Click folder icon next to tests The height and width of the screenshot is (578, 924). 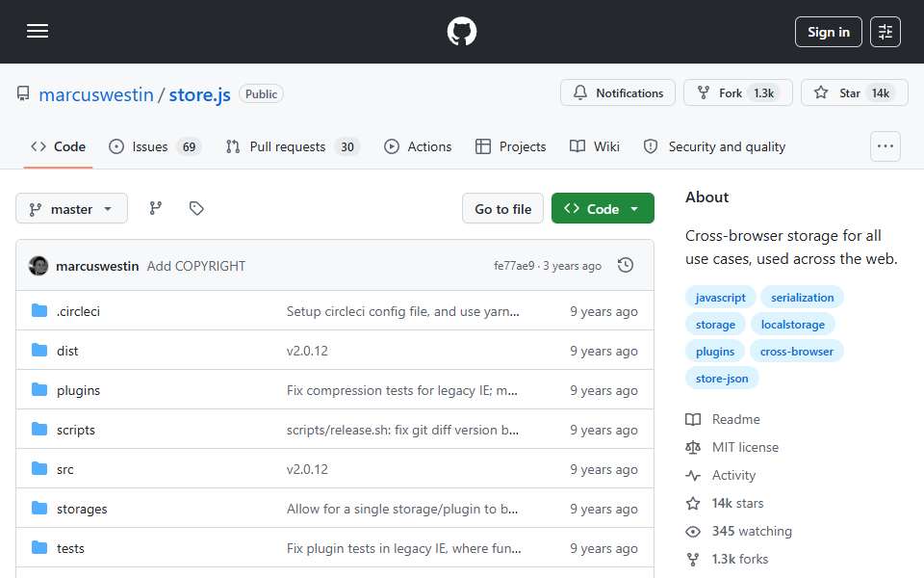pos(39,548)
